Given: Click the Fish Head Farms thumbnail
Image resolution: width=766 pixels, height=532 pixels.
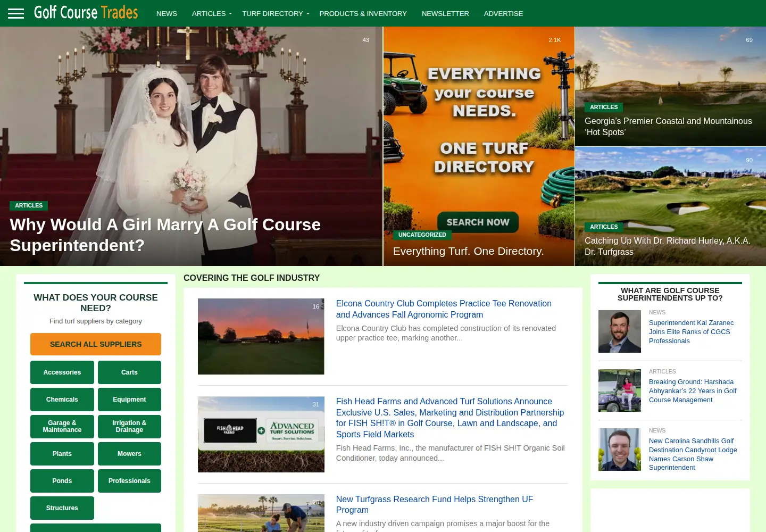Looking at the screenshot, I should (261, 434).
